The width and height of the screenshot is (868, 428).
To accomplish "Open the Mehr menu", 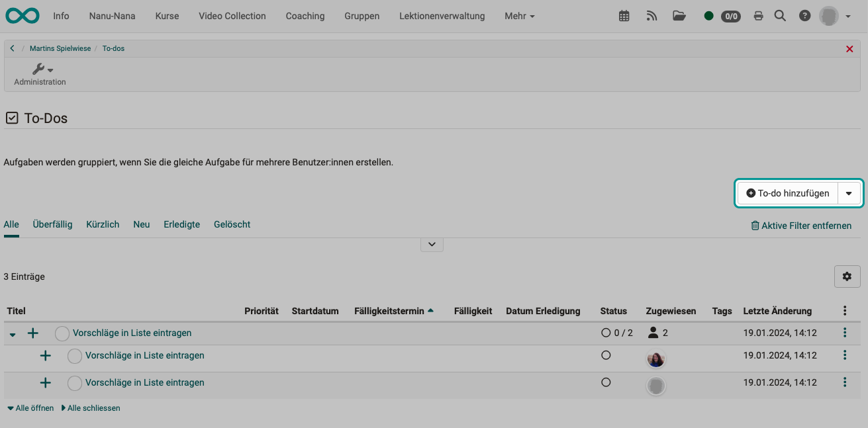I will pyautogui.click(x=519, y=16).
